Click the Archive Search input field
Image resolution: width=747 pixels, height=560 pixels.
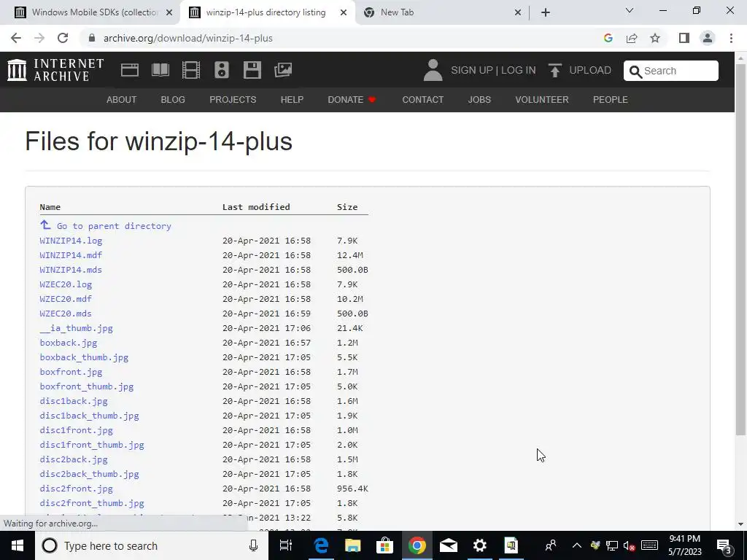point(671,71)
